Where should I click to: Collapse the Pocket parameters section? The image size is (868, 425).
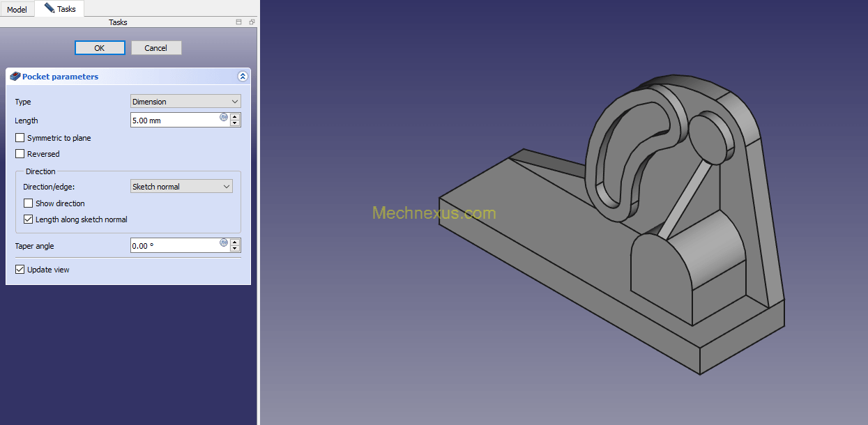(x=243, y=77)
